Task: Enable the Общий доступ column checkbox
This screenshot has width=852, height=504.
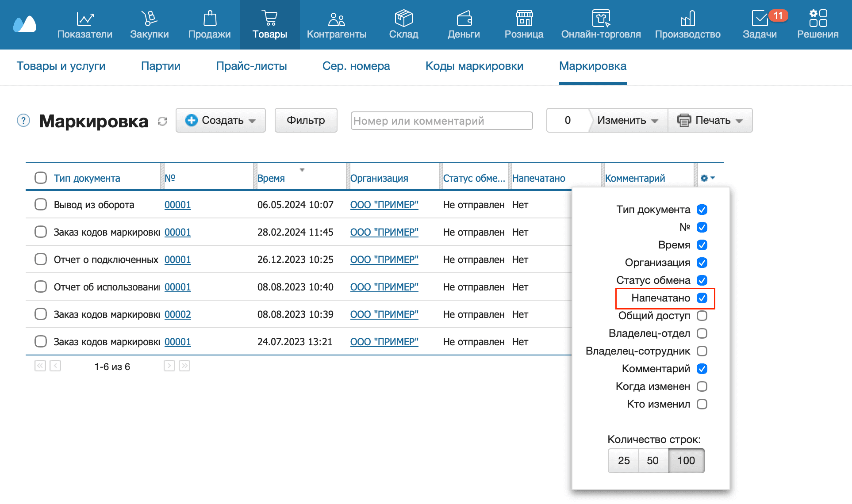Action: click(x=702, y=316)
